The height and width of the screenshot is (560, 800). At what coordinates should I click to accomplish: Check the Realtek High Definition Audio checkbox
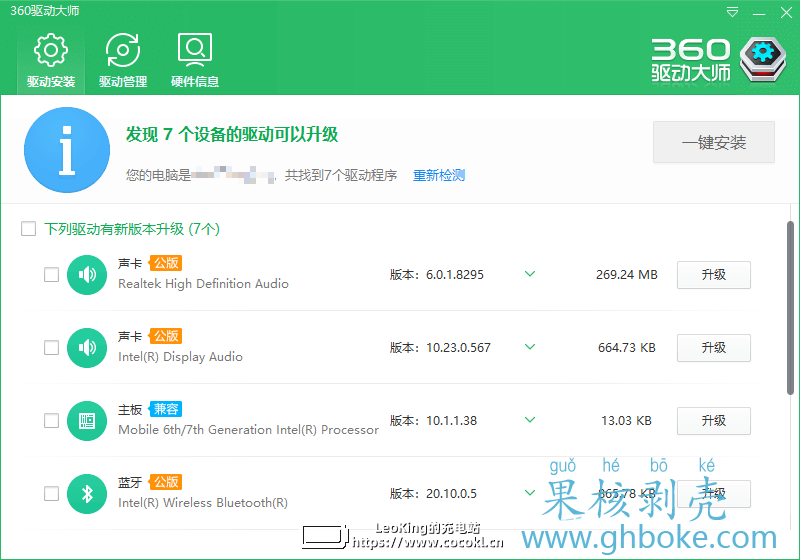click(52, 274)
